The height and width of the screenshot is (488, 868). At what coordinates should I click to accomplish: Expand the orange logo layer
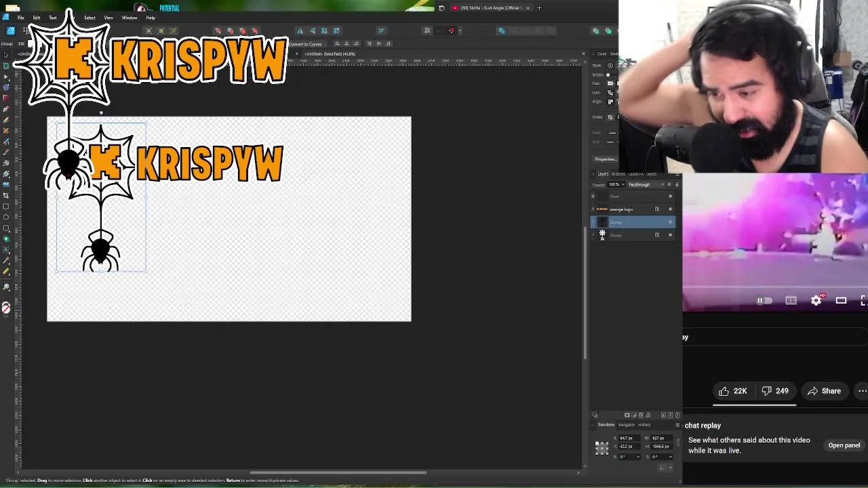click(x=593, y=209)
